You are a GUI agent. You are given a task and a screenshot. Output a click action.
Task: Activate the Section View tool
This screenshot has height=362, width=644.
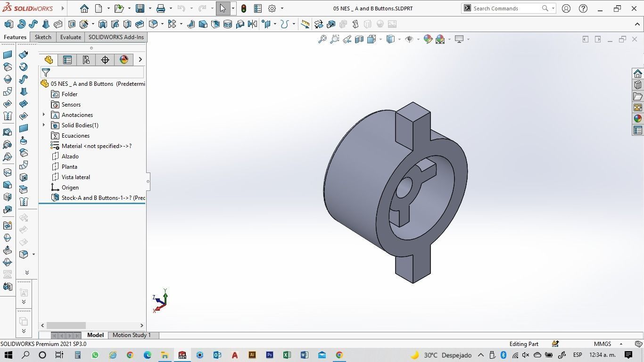point(359,39)
